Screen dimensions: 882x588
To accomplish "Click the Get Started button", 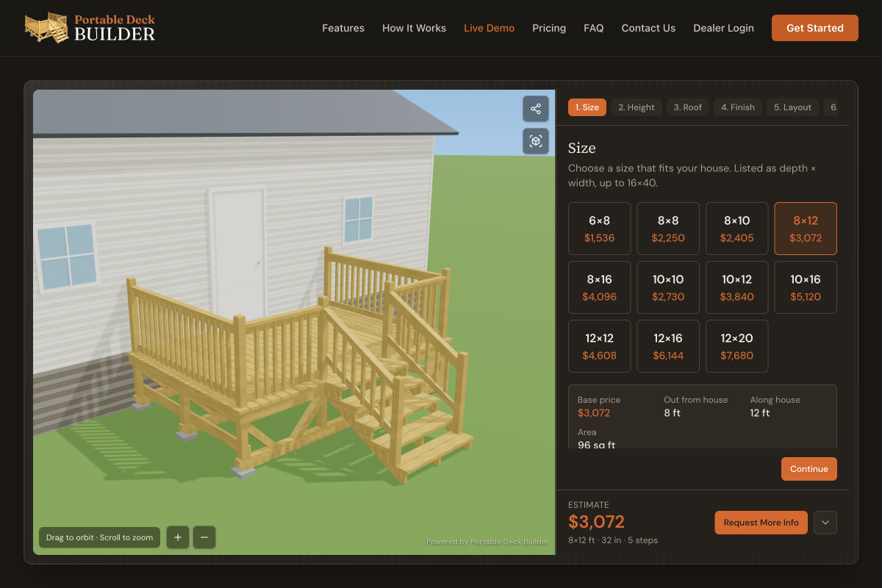I will click(x=814, y=28).
